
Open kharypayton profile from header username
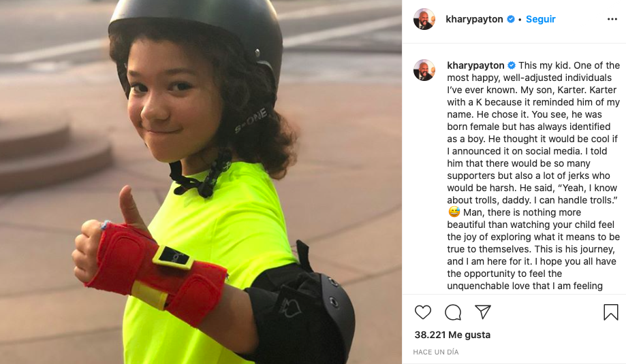(474, 19)
